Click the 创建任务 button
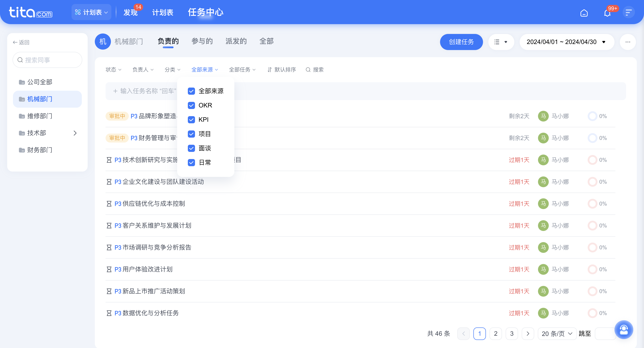 [461, 42]
